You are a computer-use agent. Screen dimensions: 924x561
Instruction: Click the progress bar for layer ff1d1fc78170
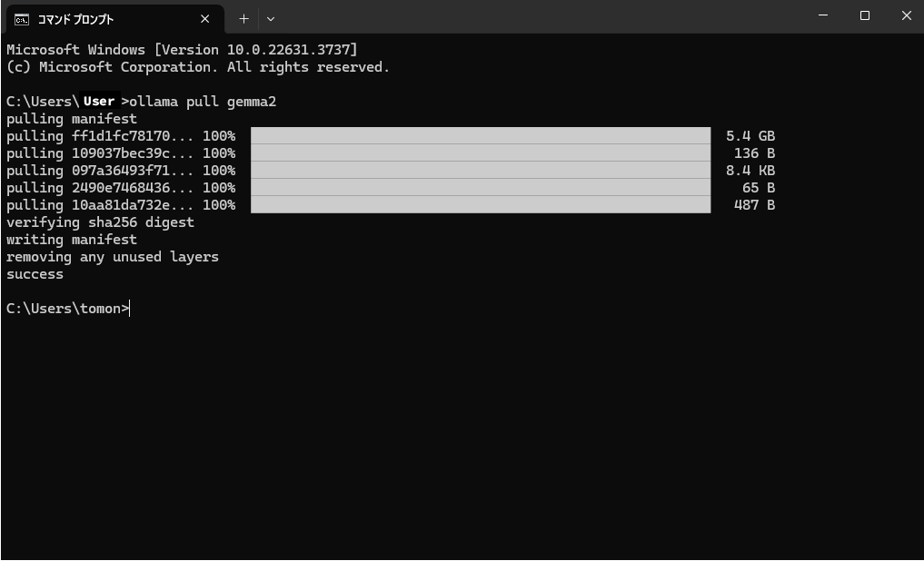click(x=480, y=136)
